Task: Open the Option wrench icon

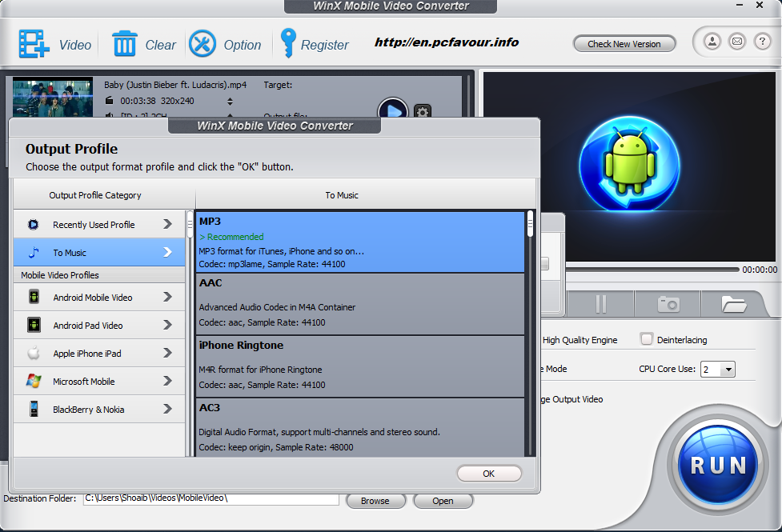Action: 202,44
